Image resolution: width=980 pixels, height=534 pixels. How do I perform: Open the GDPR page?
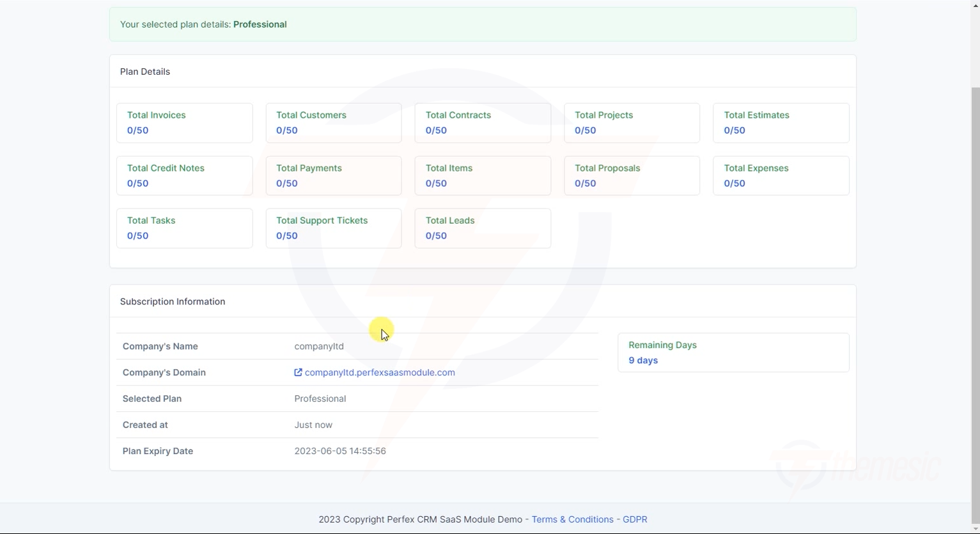click(635, 519)
